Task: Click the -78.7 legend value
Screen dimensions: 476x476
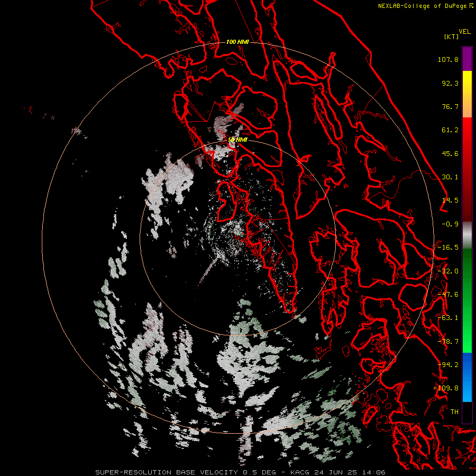Action: tap(448, 342)
